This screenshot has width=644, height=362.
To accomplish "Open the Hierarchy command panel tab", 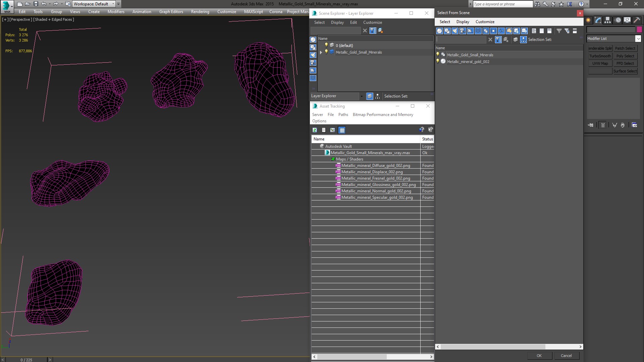I will pos(607,20).
